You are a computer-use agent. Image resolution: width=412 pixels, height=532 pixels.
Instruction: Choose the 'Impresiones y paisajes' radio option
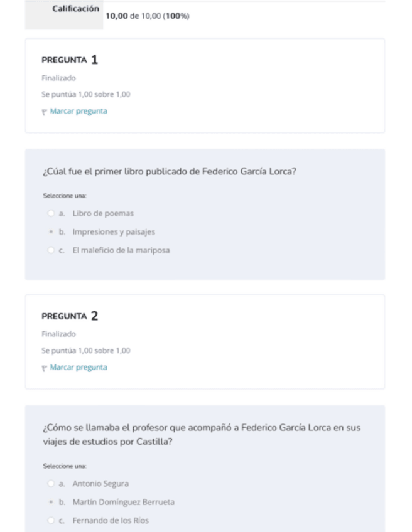pos(51,232)
